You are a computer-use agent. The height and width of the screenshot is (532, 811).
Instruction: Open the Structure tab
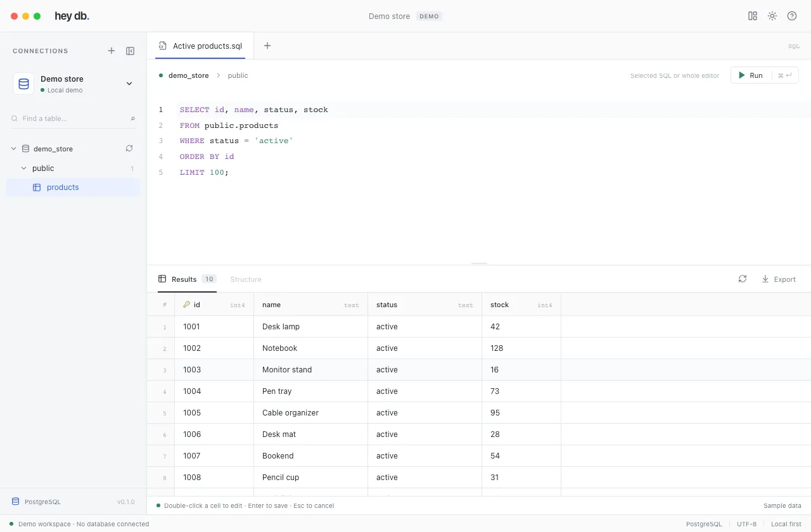pos(246,279)
